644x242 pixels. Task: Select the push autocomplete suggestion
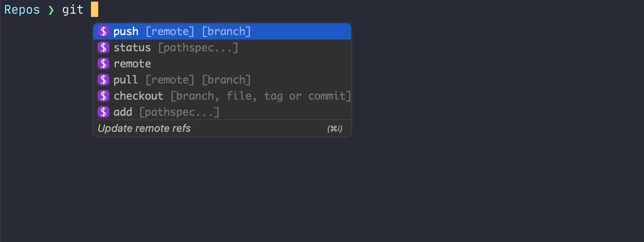pyautogui.click(x=126, y=31)
